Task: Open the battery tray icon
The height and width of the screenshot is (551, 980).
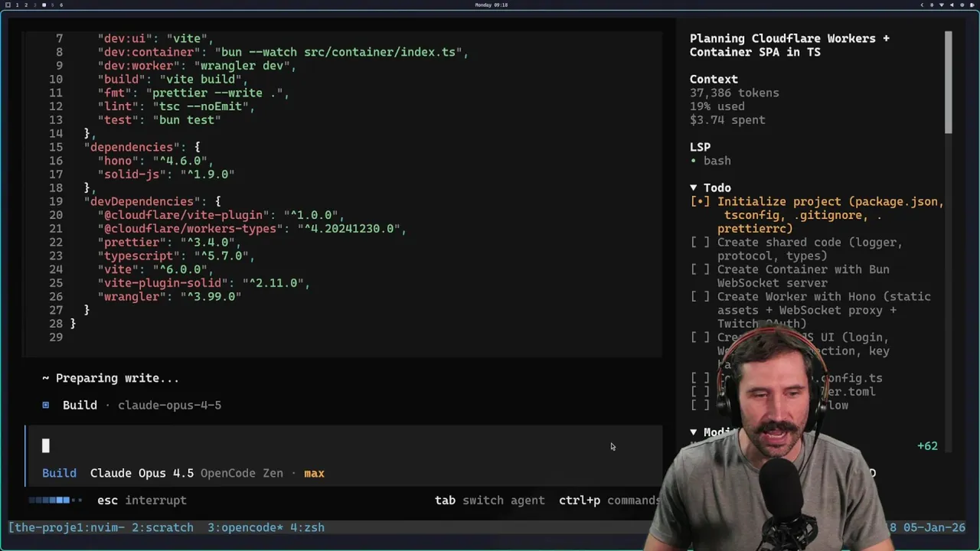Action: (972, 5)
